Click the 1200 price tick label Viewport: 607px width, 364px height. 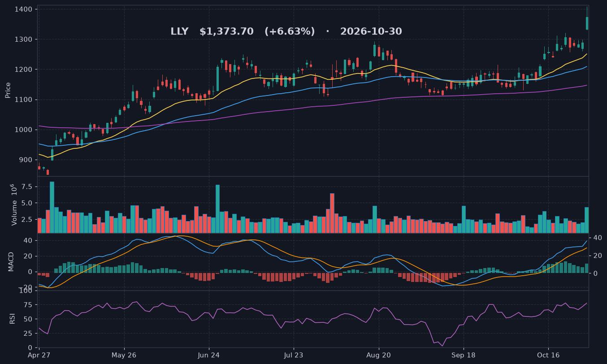tap(23, 69)
